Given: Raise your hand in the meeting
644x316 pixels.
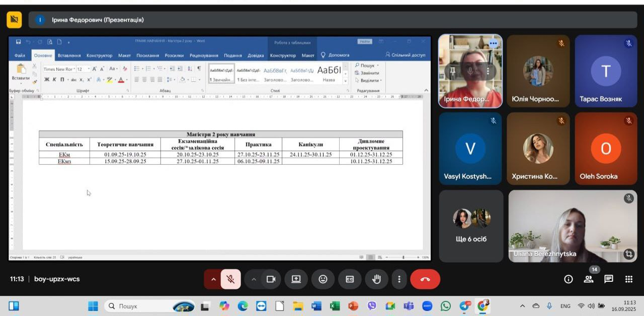Looking at the screenshot, I should pos(376,279).
